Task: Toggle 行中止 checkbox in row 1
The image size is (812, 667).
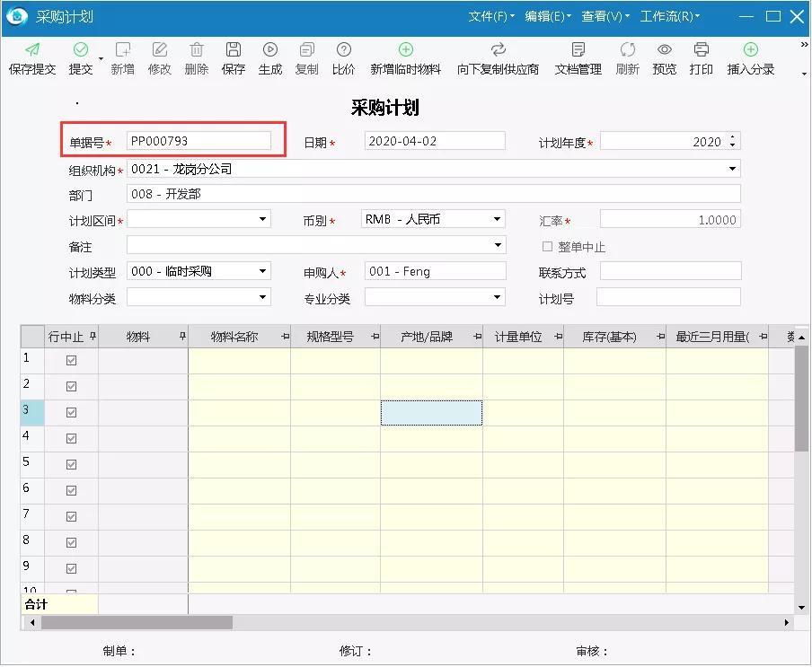Action: click(x=72, y=361)
